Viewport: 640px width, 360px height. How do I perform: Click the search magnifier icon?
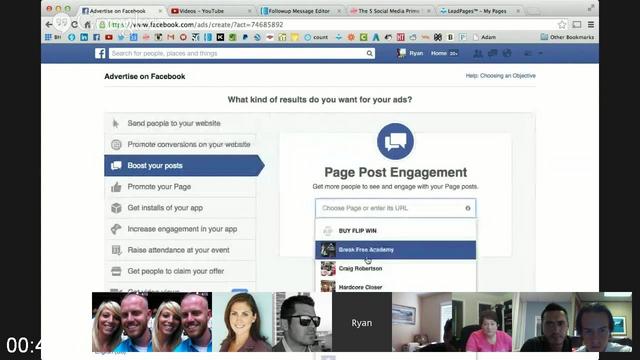(369, 53)
